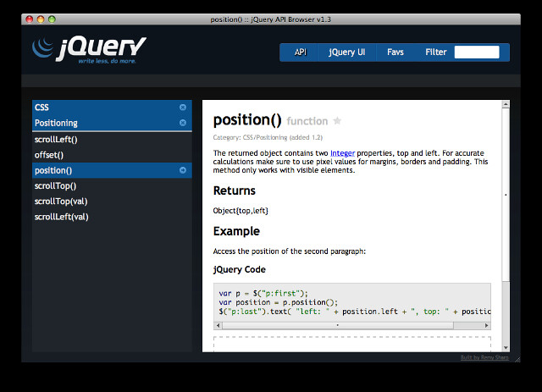This screenshot has width=542, height=392.
Task: Open the scrollLeft(val) function entry
Action: [x=112, y=217]
